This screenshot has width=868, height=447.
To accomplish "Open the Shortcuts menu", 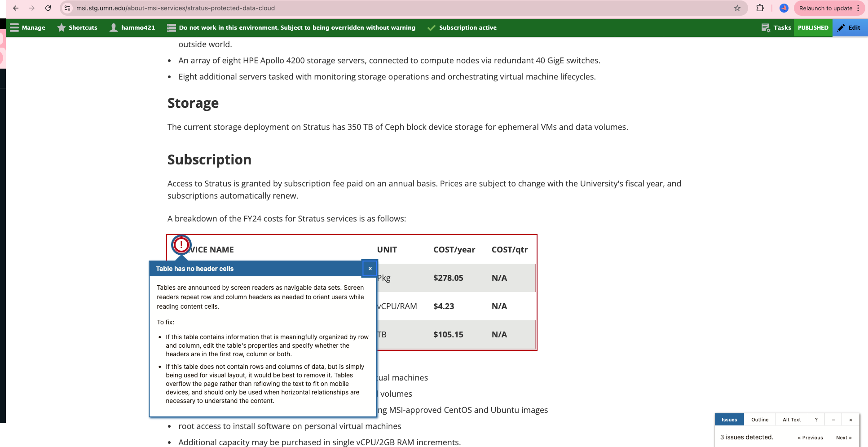I will point(77,28).
